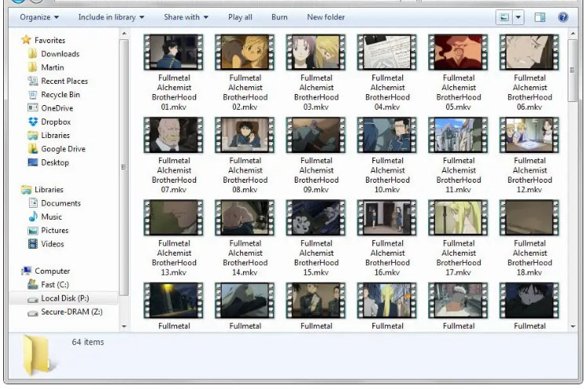The height and width of the screenshot is (389, 588).
Task: Select BrotherHood 13.mkv video thumbnail
Action: click(x=173, y=217)
